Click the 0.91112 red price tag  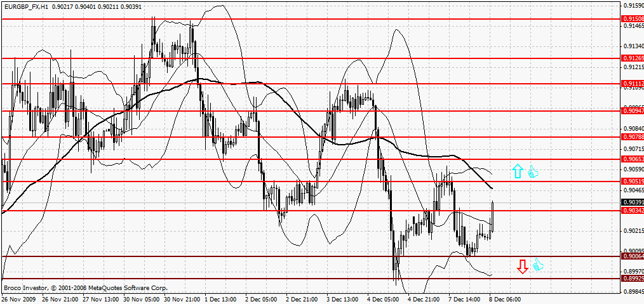click(633, 84)
